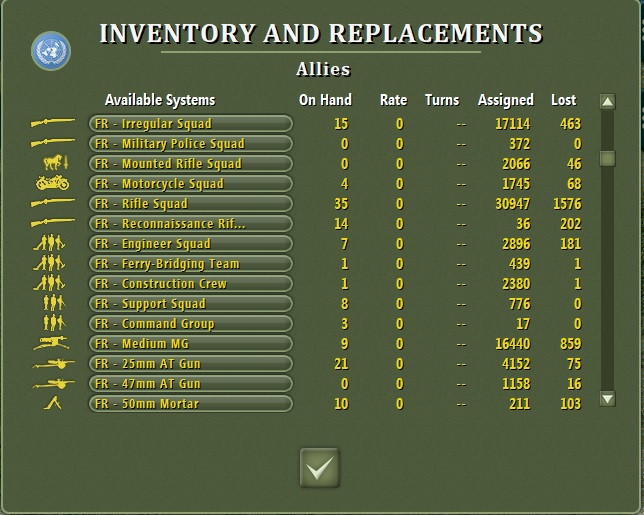Select FR - 50mm Mortar entry
The width and height of the screenshot is (644, 515).
(x=191, y=403)
